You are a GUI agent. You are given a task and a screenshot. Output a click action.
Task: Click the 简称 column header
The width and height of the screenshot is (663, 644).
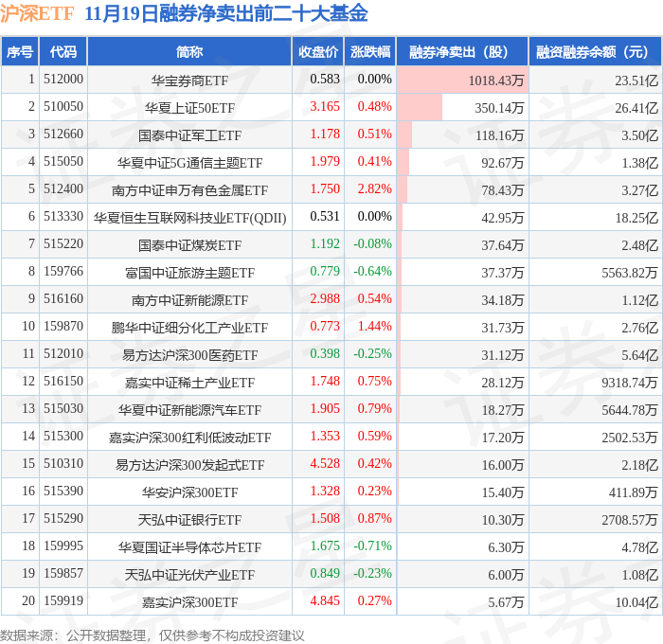(x=189, y=51)
